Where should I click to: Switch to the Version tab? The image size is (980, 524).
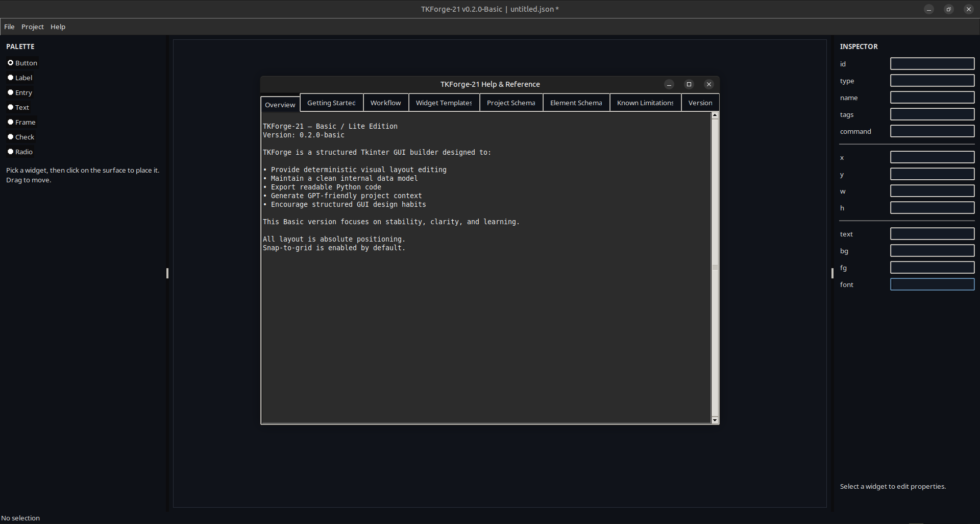pos(700,103)
